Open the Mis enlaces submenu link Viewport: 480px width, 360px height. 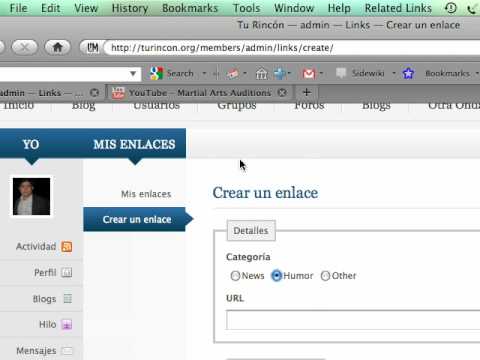(146, 194)
